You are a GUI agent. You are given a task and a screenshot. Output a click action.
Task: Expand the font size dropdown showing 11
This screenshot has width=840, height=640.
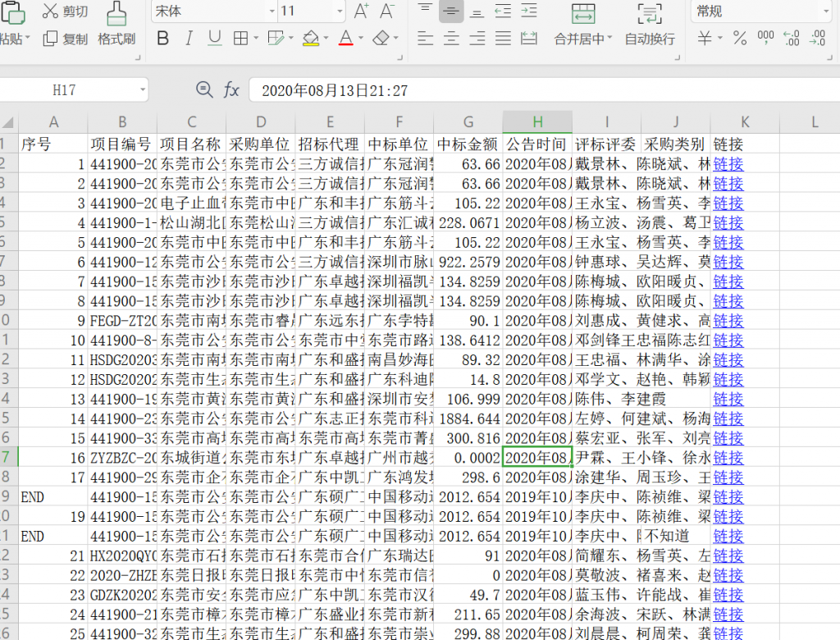click(340, 11)
